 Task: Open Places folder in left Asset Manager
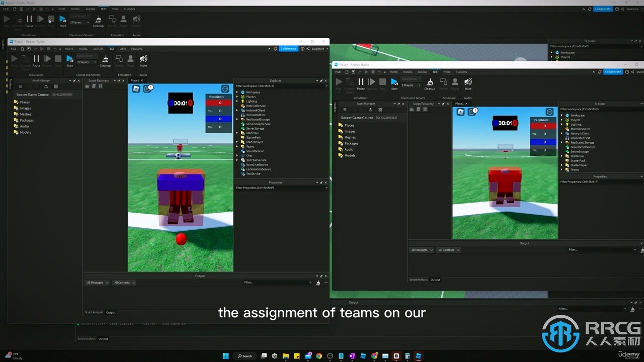point(25,102)
